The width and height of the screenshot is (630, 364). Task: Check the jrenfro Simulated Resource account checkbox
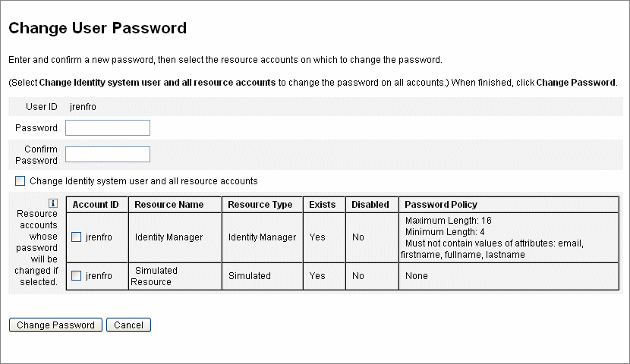pos(77,276)
